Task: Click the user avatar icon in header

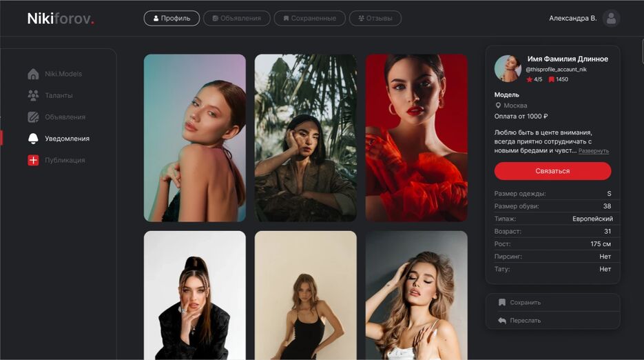Action: [611, 19]
